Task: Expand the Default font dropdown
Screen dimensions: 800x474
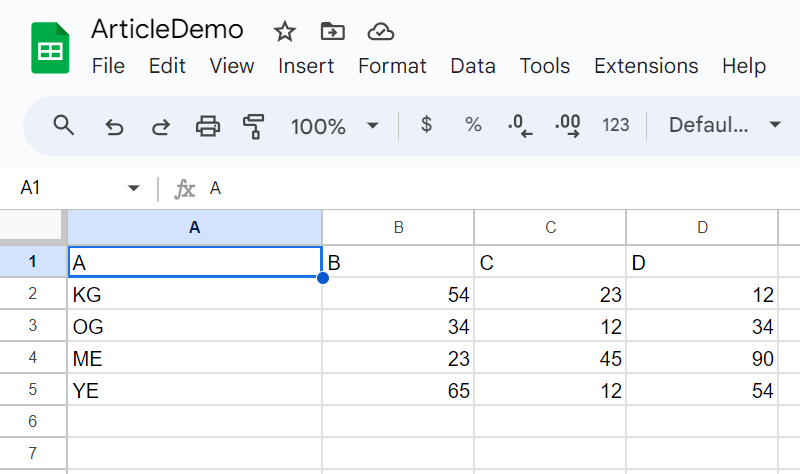Action: coord(724,125)
